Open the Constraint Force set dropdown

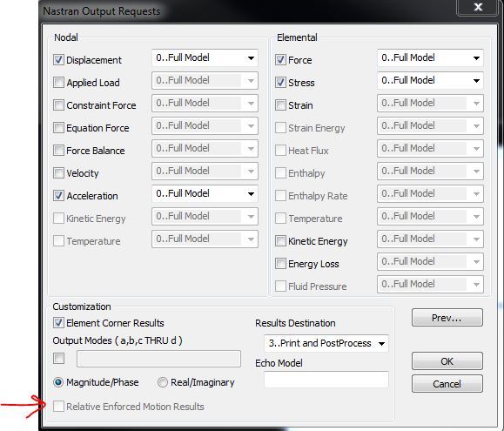point(205,103)
